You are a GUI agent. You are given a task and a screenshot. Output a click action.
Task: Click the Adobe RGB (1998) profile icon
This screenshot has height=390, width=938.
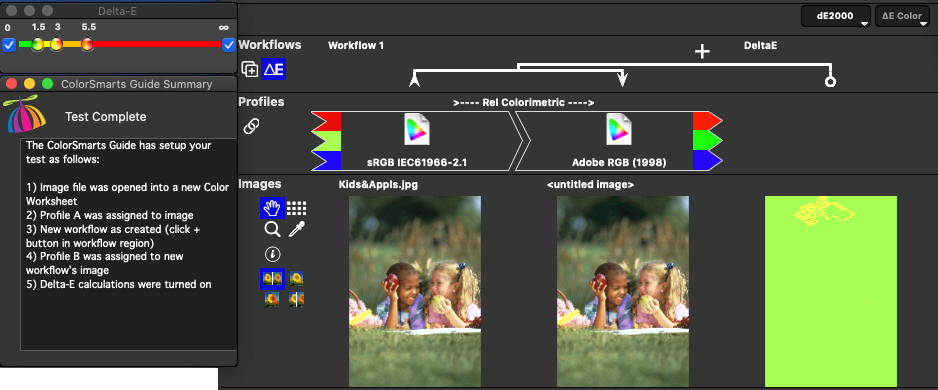tap(618, 129)
